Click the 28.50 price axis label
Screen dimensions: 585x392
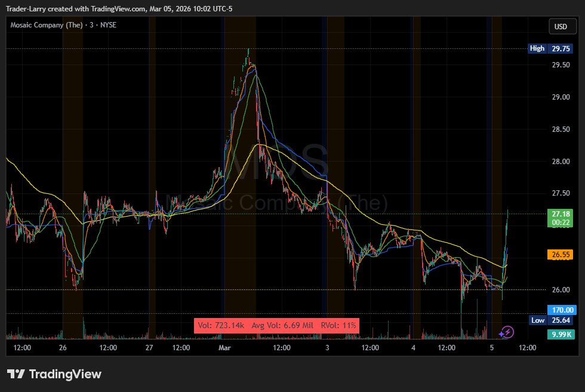[561, 129]
